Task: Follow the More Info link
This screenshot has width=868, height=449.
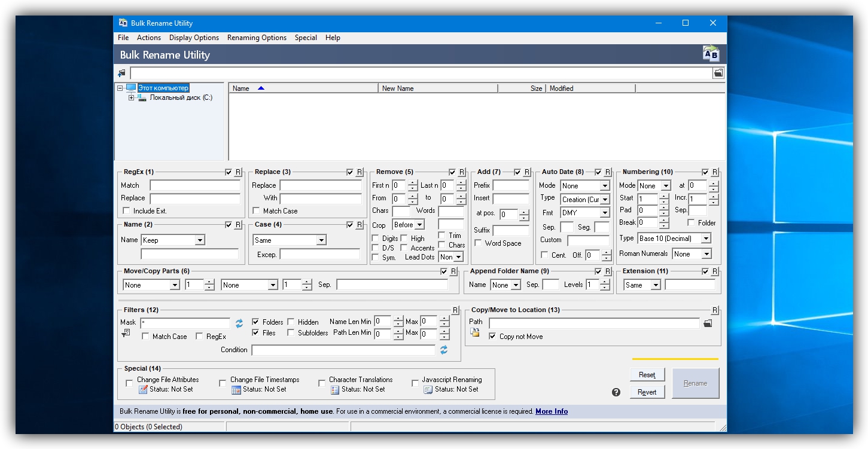Action: pos(551,411)
